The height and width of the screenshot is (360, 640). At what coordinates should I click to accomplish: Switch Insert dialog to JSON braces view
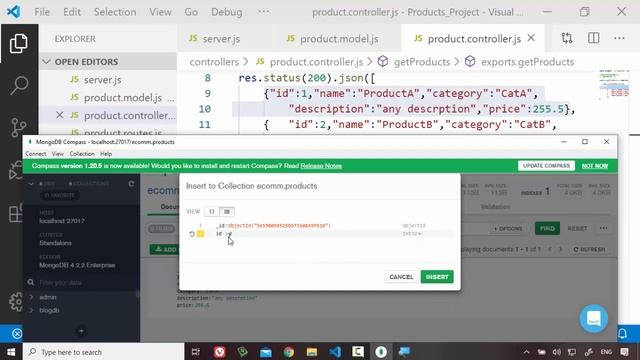(x=212, y=211)
